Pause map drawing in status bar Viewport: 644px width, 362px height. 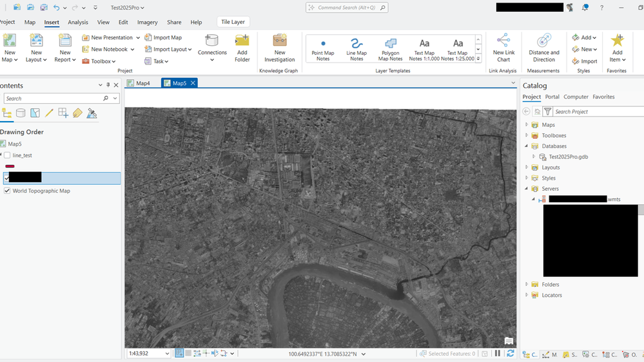click(x=498, y=354)
